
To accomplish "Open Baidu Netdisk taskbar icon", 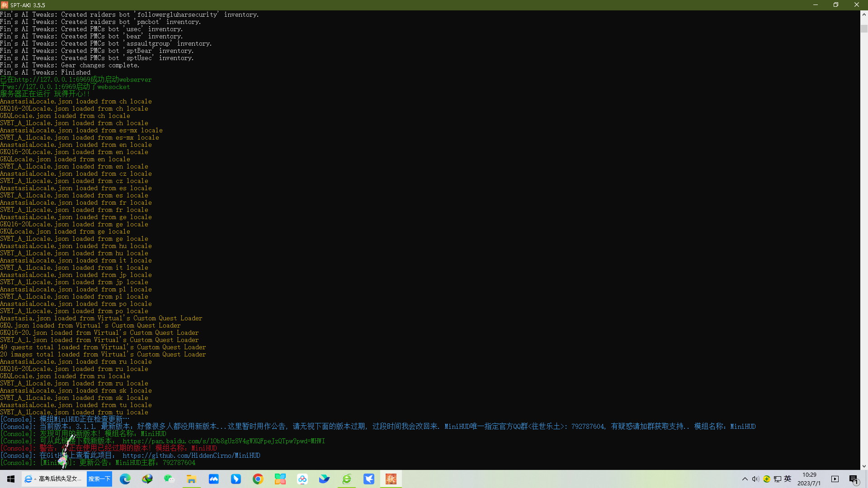I will click(x=302, y=479).
